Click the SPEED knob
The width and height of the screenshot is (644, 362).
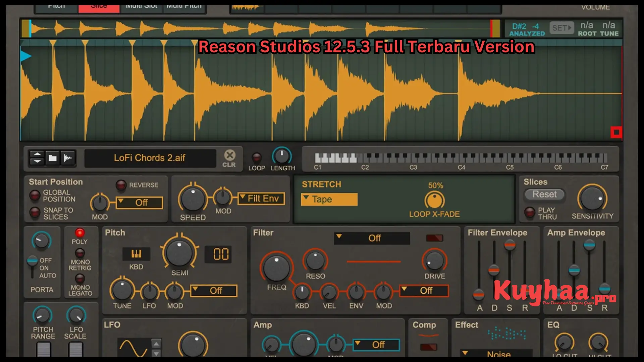pyautogui.click(x=193, y=199)
